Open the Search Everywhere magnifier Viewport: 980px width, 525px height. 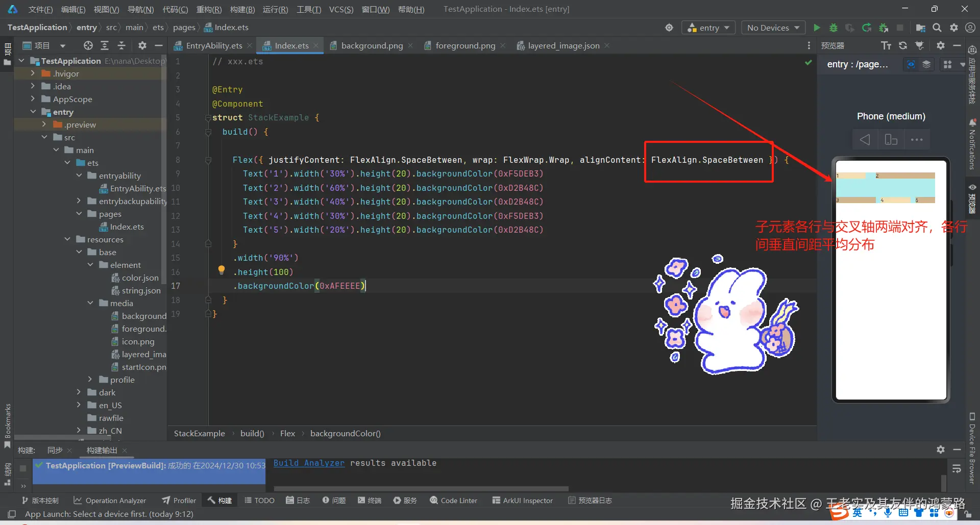pos(937,28)
